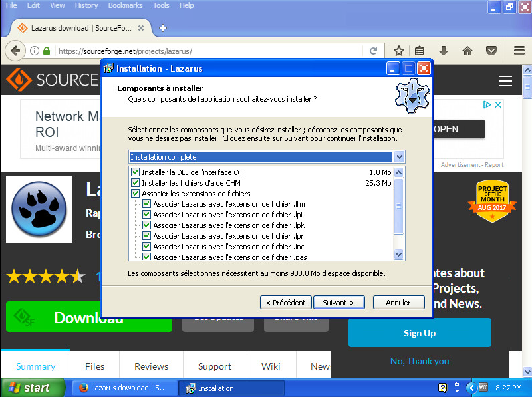Switch to the Summary tab
Screen dimensions: 532x397
(x=36, y=366)
